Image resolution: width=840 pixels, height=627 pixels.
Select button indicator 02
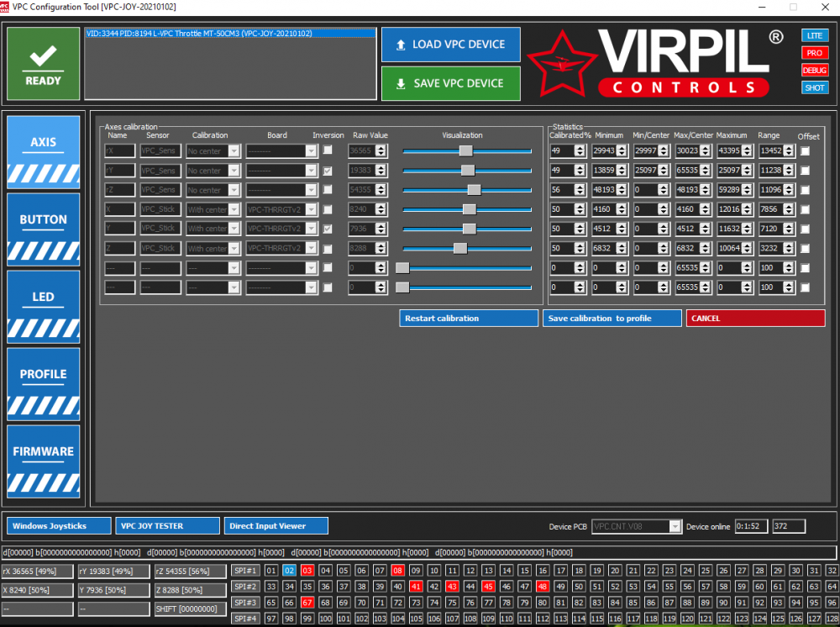(289, 570)
